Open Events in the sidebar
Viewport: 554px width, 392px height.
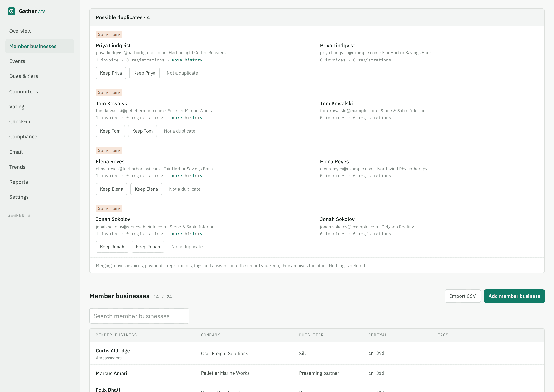pyautogui.click(x=40, y=61)
